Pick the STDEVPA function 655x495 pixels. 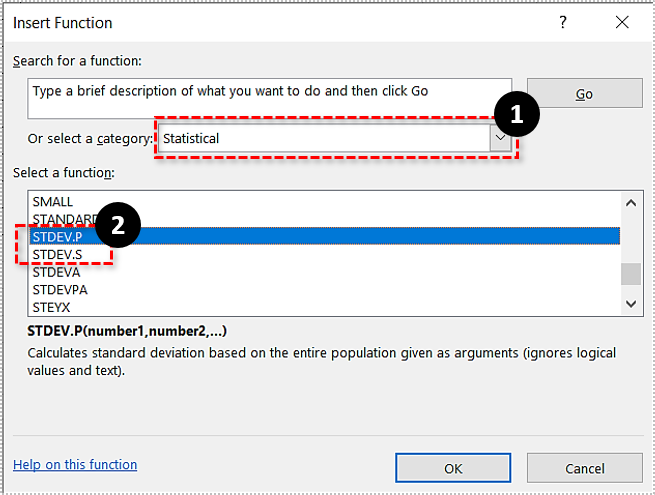[59, 289]
